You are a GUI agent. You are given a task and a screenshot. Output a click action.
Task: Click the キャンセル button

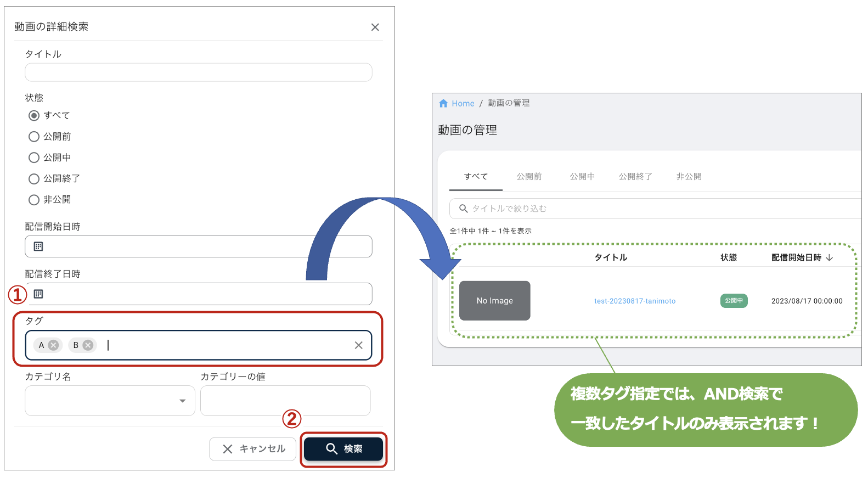tap(253, 449)
